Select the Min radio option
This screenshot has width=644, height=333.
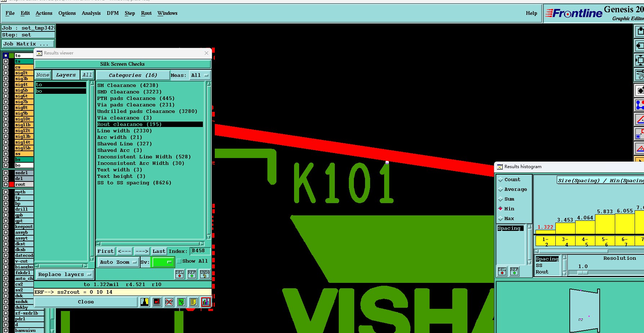(x=500, y=209)
